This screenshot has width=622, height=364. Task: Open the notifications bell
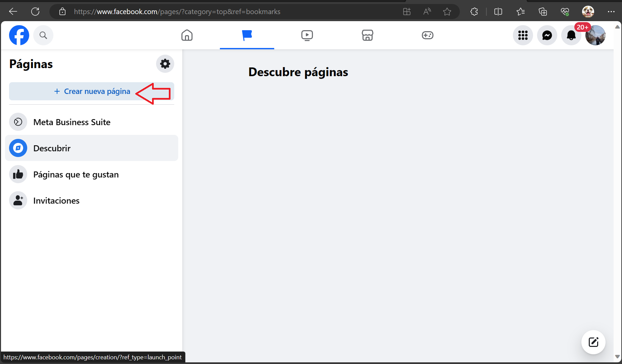coord(571,35)
